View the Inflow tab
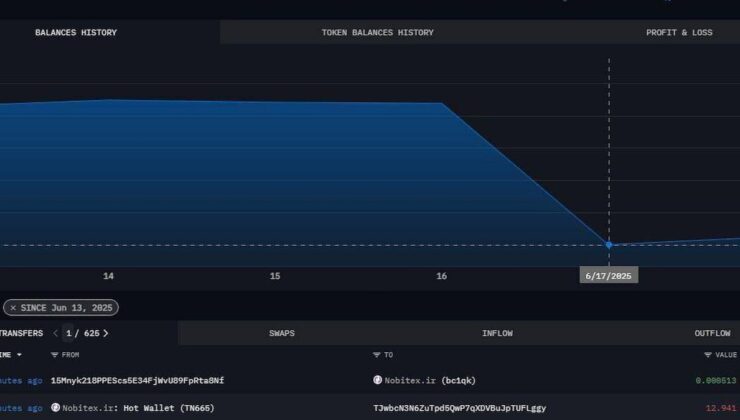 (x=497, y=333)
